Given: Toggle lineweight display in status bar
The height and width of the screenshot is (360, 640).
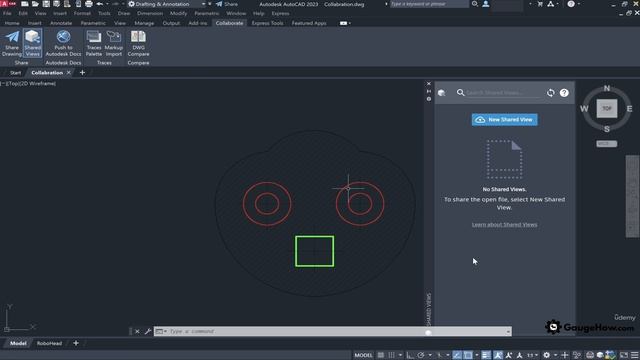Looking at the screenshot, I should pyautogui.click(x=486, y=355).
